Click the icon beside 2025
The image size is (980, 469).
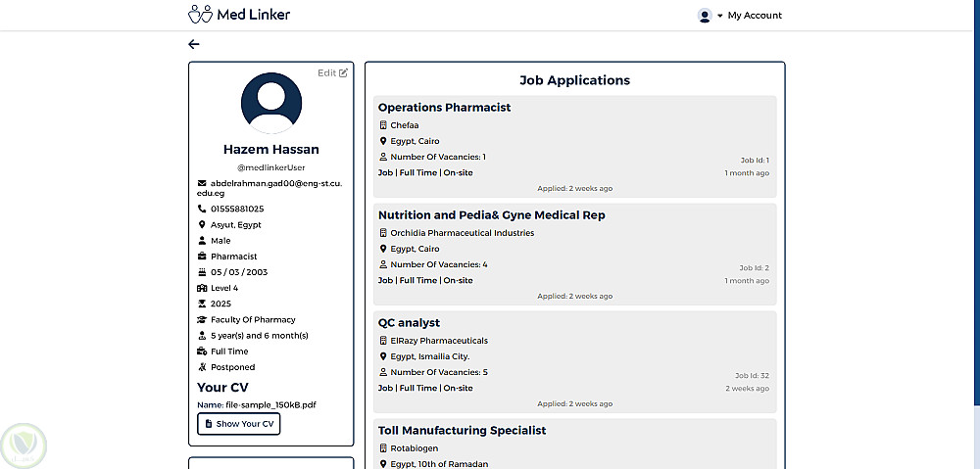click(202, 304)
